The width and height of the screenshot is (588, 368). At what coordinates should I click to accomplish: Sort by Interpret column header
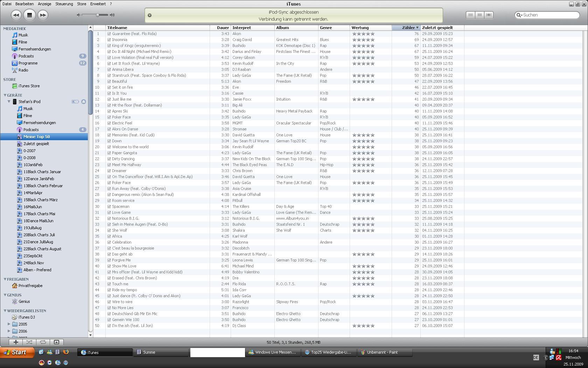pyautogui.click(x=253, y=28)
